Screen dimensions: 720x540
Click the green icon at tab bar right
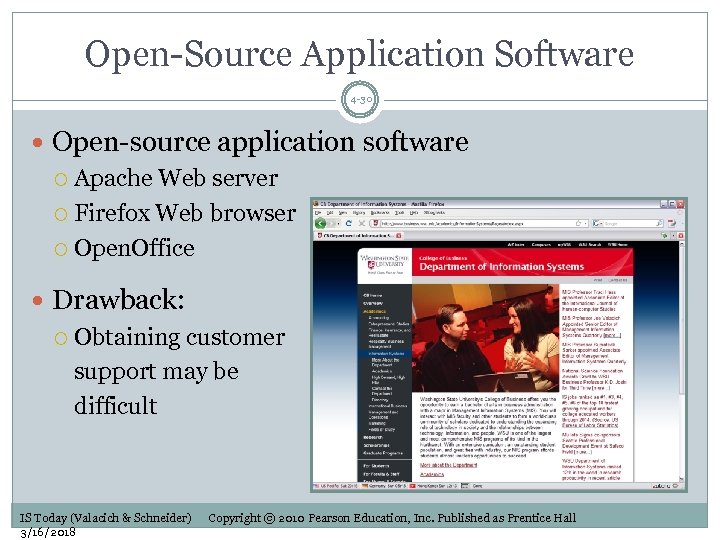[664, 236]
